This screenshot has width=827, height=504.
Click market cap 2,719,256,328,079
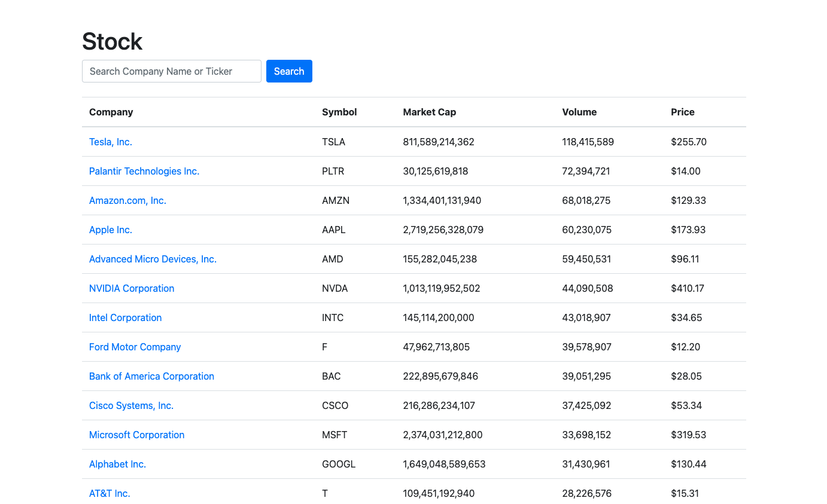tap(443, 230)
